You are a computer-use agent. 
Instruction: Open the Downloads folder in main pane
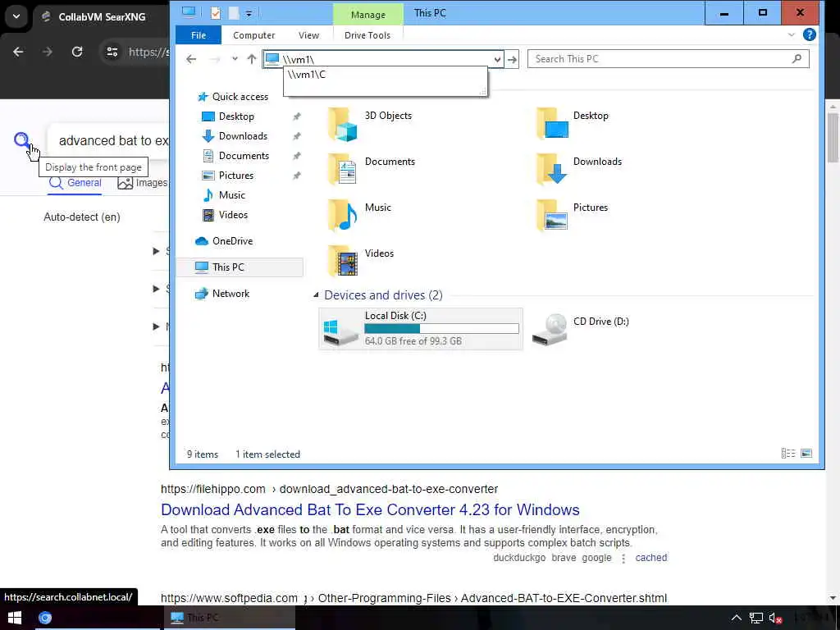(552, 171)
